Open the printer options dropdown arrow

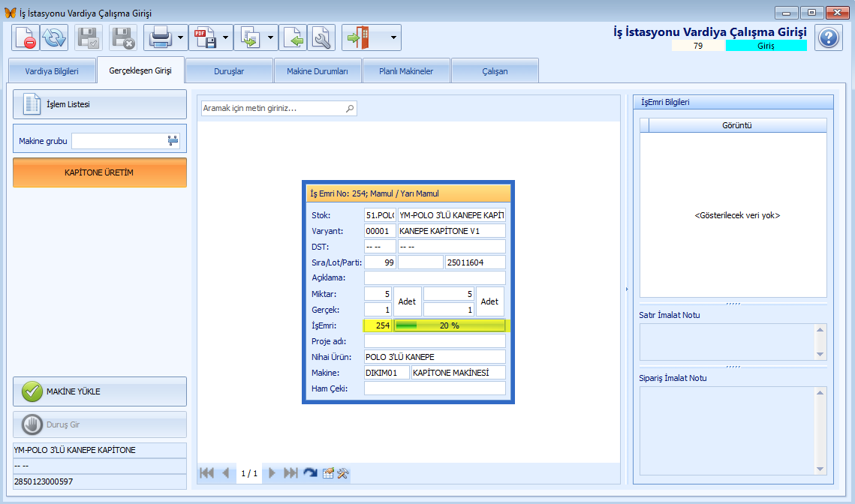click(180, 38)
